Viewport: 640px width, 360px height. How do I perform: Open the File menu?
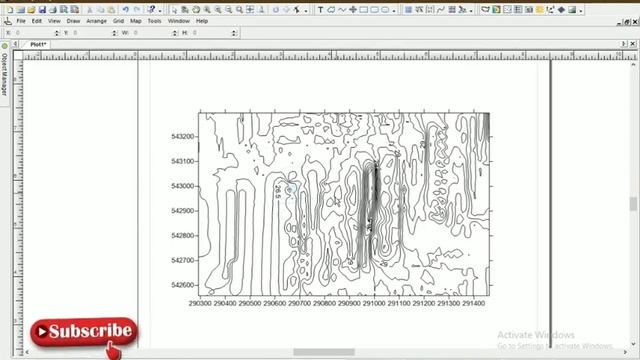click(21, 21)
